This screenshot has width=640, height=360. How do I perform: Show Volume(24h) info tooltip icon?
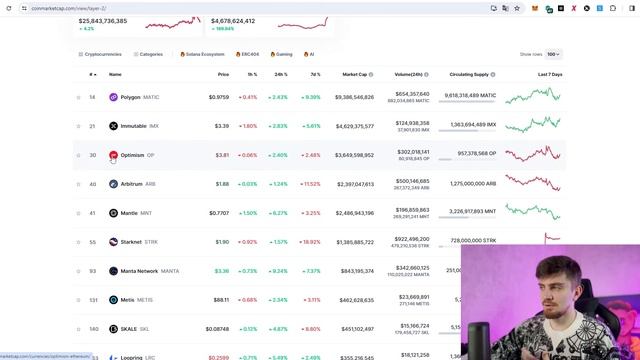427,75
